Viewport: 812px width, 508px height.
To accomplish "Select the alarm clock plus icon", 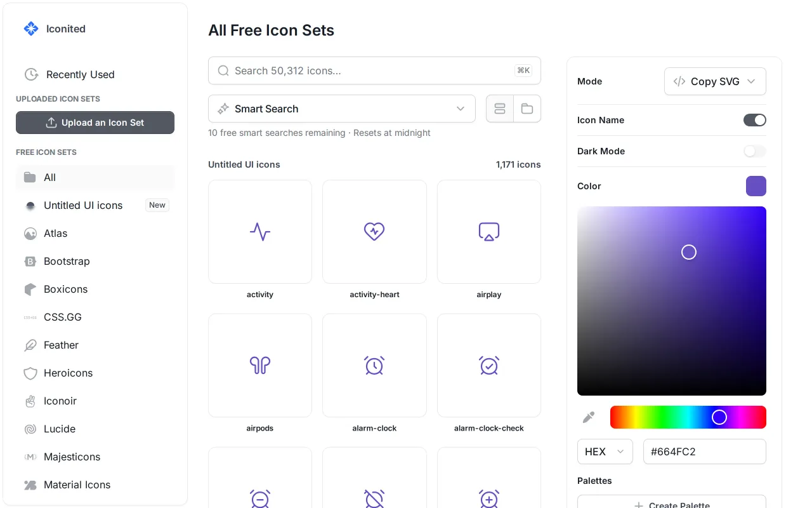I will pyautogui.click(x=489, y=478).
